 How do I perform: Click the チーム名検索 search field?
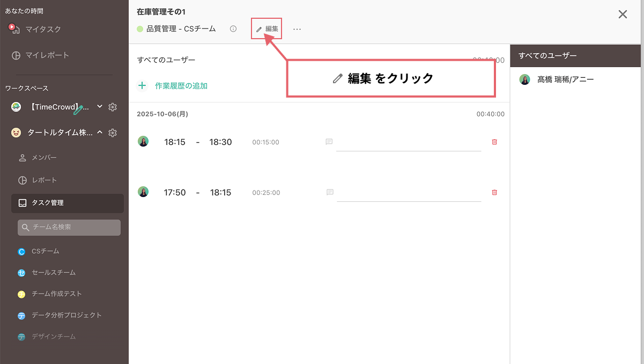[69, 227]
